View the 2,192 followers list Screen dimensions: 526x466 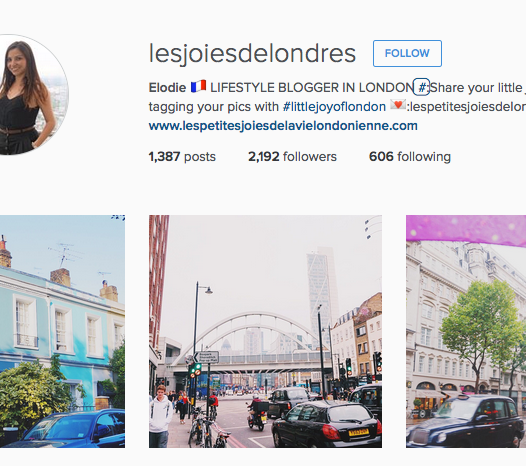point(292,157)
